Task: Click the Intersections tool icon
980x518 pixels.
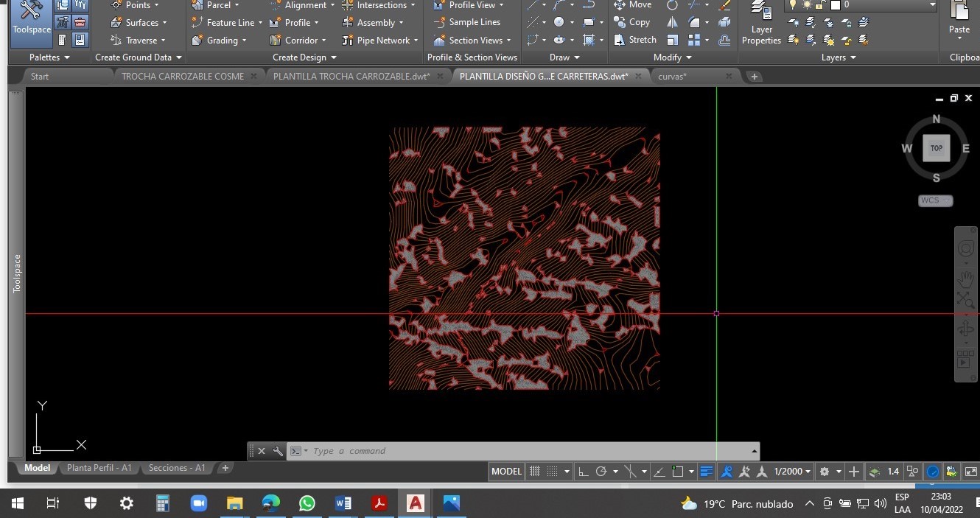Action: tap(348, 5)
